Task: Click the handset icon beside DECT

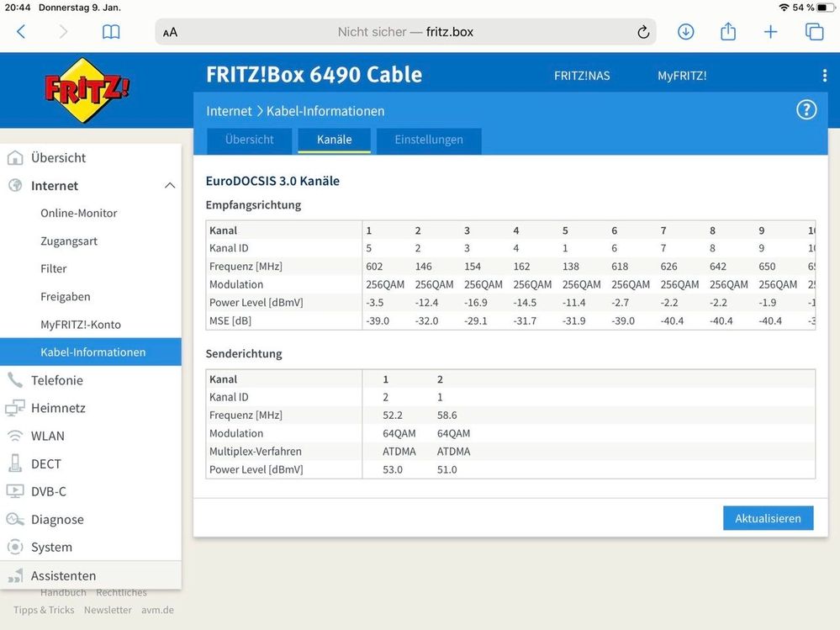Action: (x=15, y=463)
